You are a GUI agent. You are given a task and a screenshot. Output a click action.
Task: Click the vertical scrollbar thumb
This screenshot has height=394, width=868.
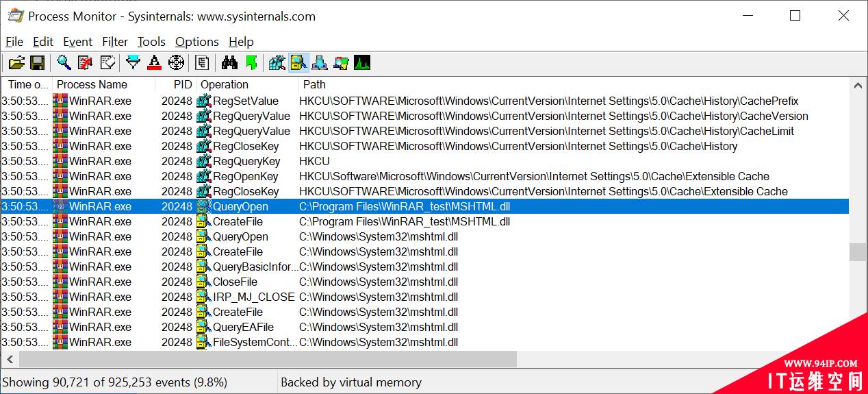click(858, 252)
